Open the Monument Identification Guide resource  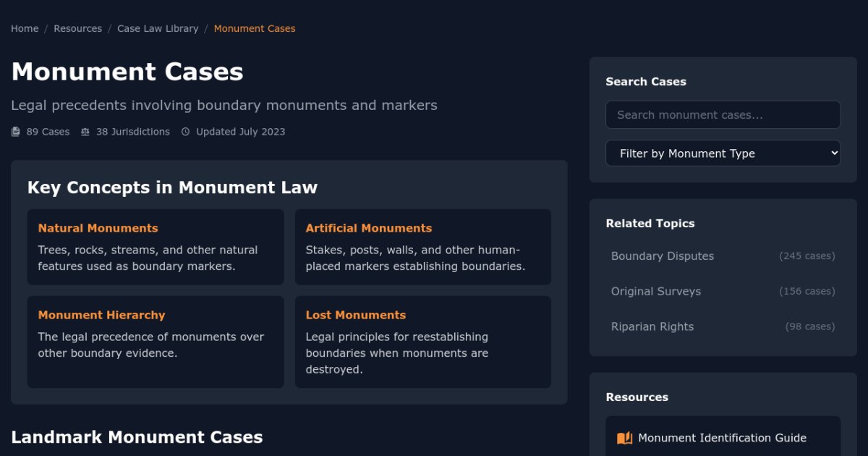(x=722, y=438)
